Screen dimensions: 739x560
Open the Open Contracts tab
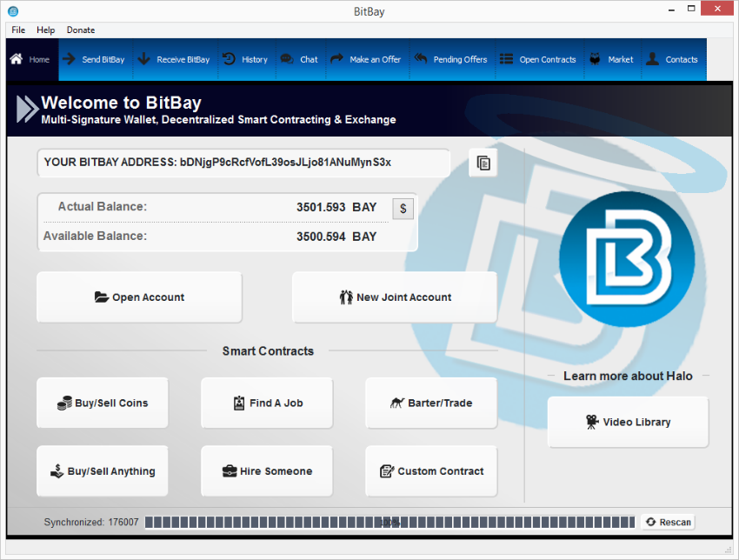coord(539,59)
